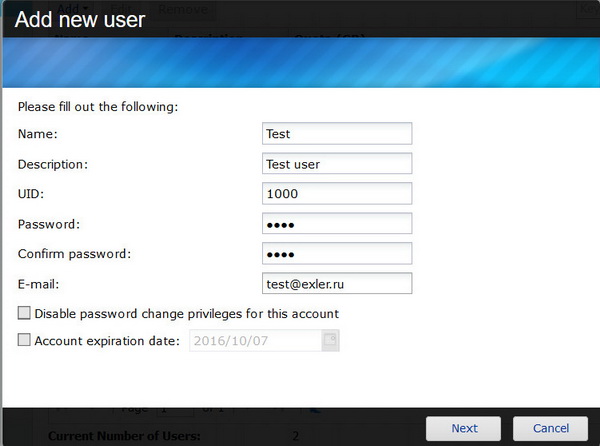
Task: Cancel adding the new user
Action: [x=550, y=428]
